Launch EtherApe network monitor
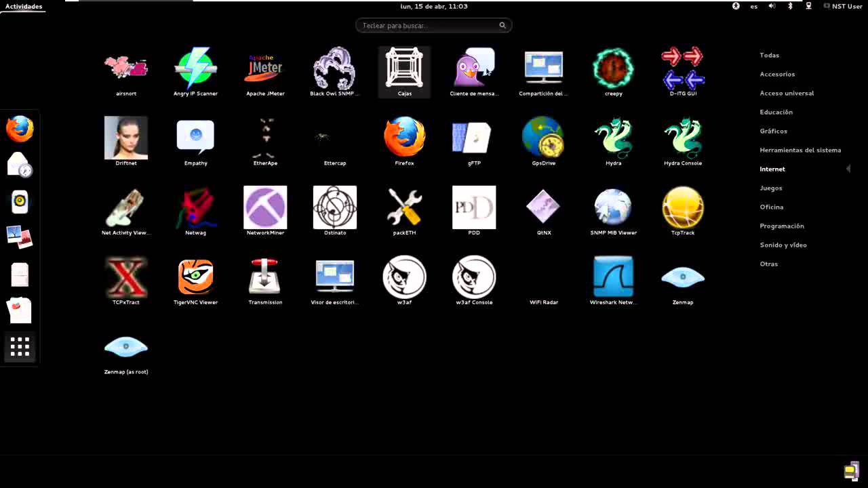The image size is (868, 488). click(x=265, y=142)
